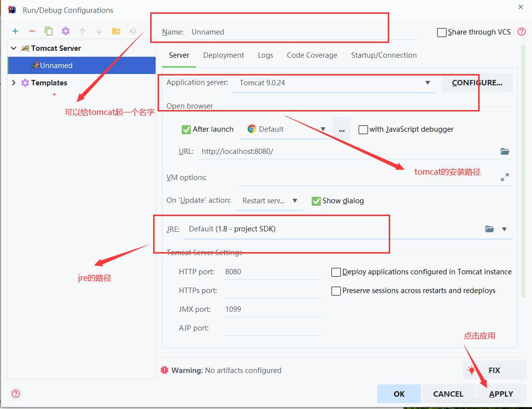The width and height of the screenshot is (532, 409).
Task: Toggle Show dialog checkbox
Action: [316, 201]
